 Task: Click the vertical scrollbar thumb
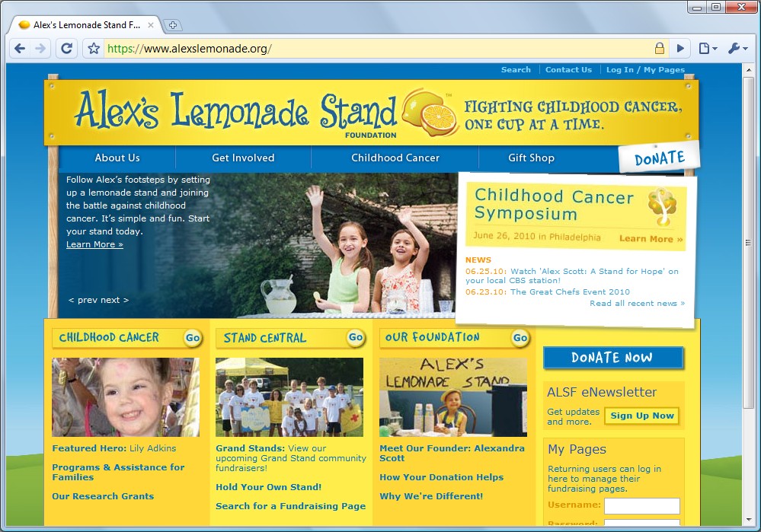tap(749, 243)
